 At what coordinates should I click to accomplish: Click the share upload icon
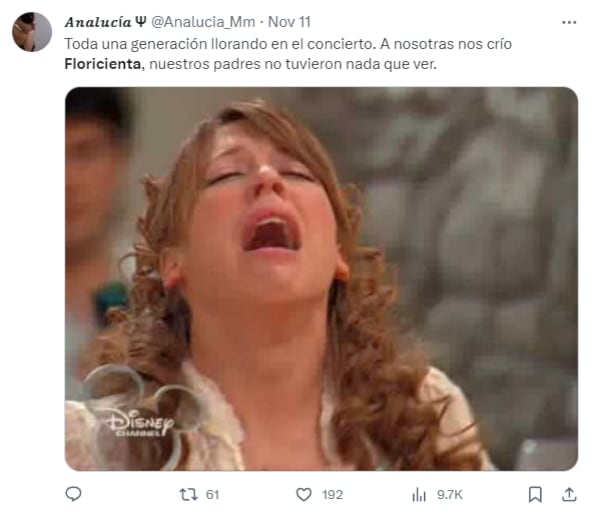pos(569,495)
